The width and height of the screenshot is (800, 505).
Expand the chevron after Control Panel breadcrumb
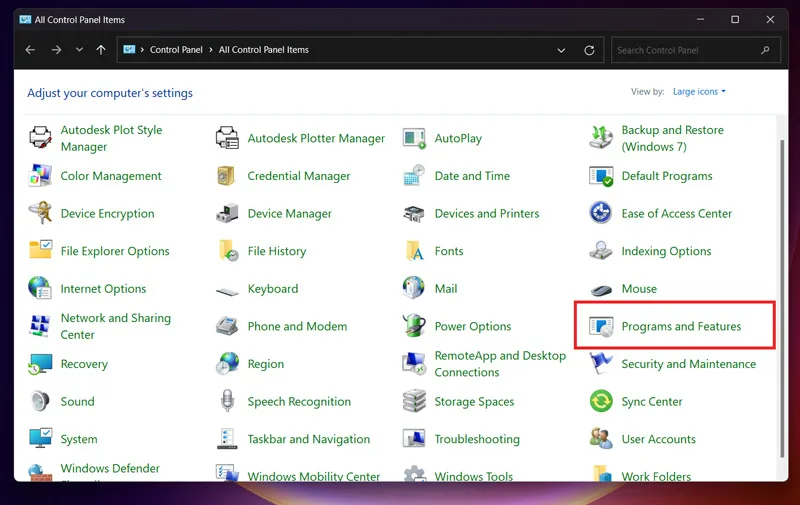tap(211, 49)
